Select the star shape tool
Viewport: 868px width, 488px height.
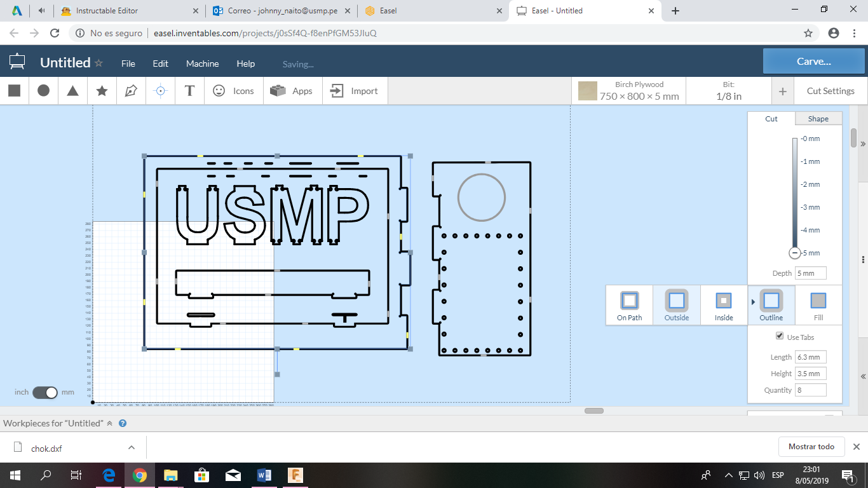tap(102, 91)
